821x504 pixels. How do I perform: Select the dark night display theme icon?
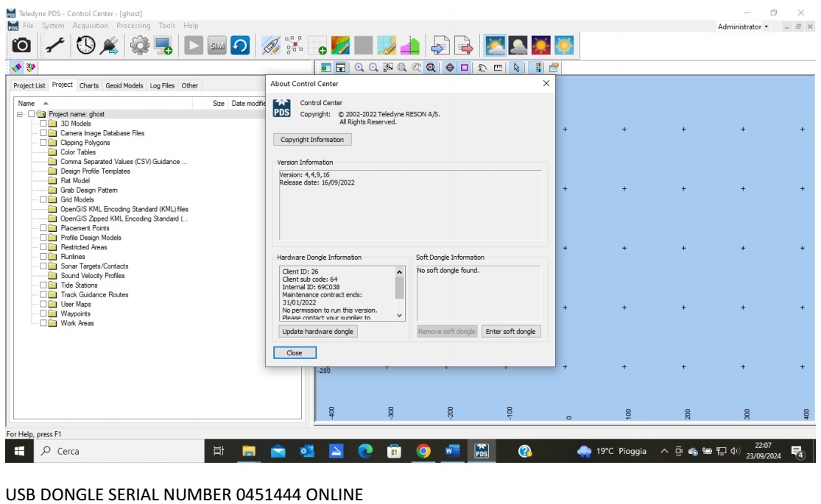point(518,46)
